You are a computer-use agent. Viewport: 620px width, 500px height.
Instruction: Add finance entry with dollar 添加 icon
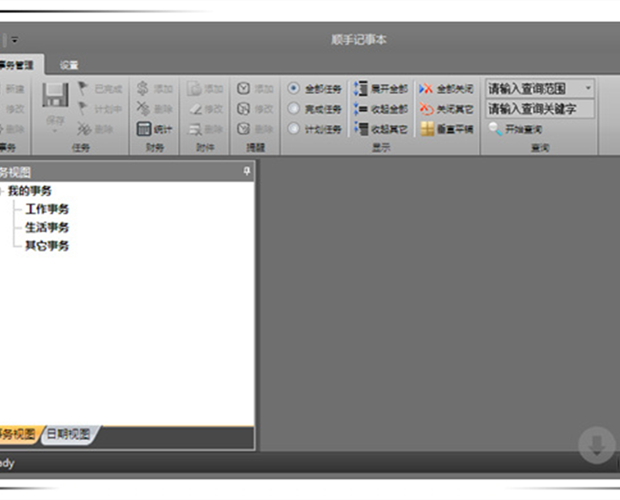click(x=143, y=88)
